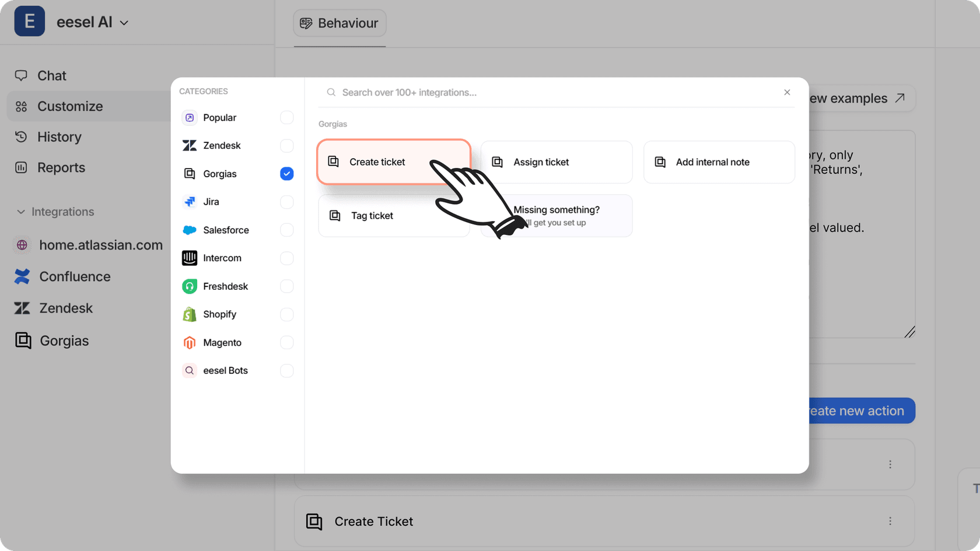Screen dimensions: 980x551
Task: Click the search magnifier icon
Action: pyautogui.click(x=331, y=93)
